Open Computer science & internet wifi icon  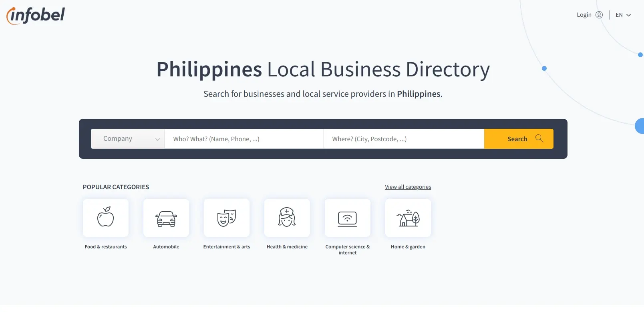tap(348, 218)
